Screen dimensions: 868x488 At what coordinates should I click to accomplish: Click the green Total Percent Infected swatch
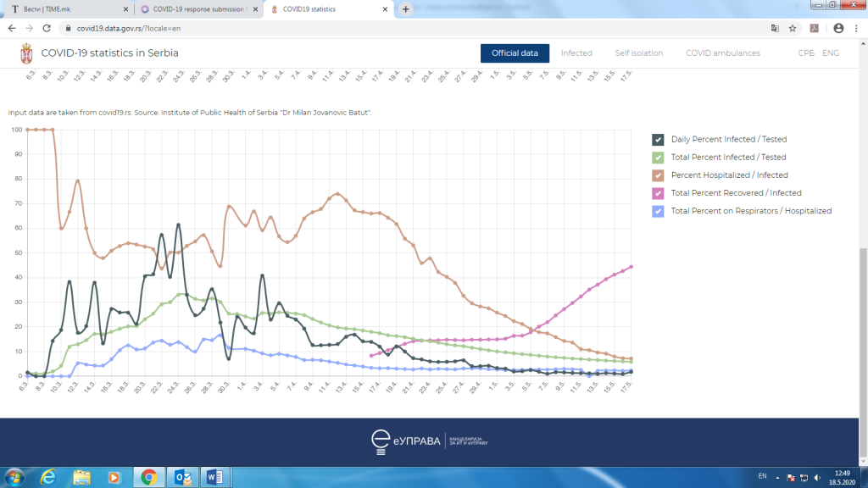click(658, 157)
